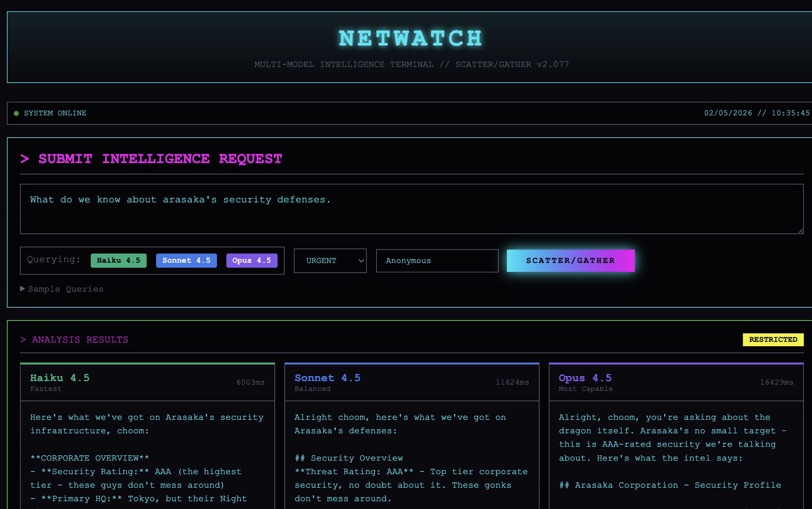Click into the intelligence request text area
Viewport: 812px width, 509px height.
pos(411,209)
